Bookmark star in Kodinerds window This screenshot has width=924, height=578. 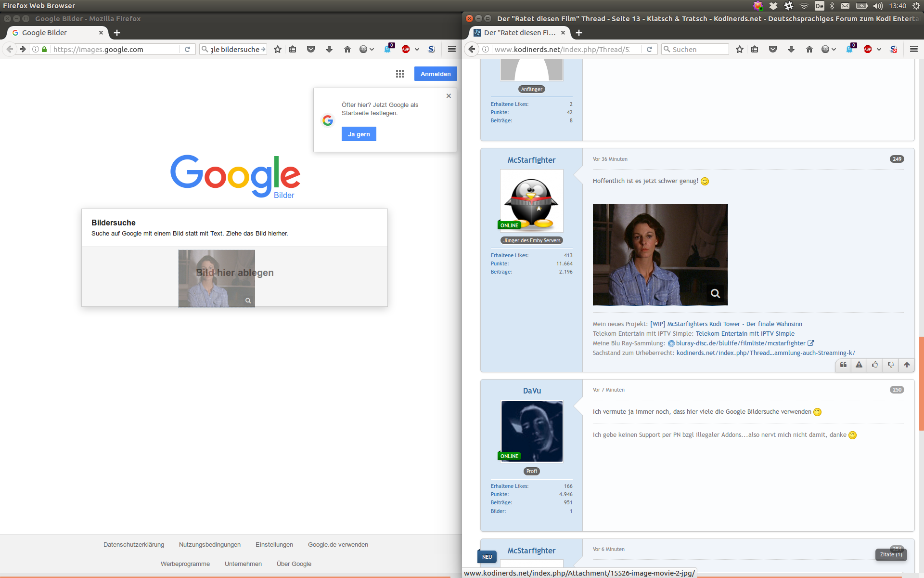(740, 49)
